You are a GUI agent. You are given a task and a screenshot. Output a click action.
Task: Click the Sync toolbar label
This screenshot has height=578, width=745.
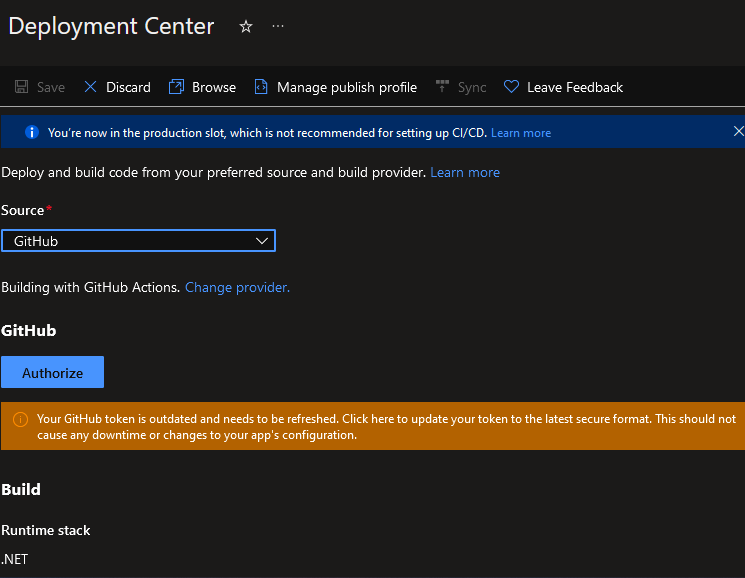tap(472, 87)
